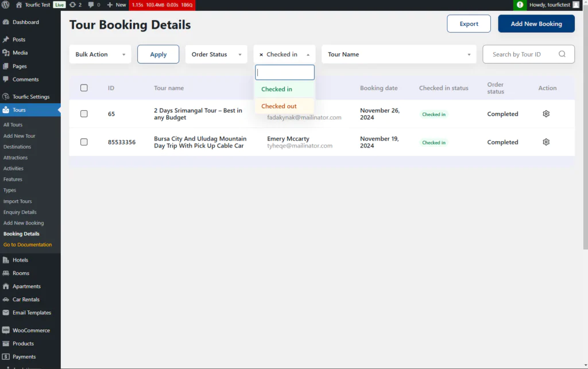Toggle the select all bookings checkbox
The height and width of the screenshot is (369, 588).
[x=84, y=88]
